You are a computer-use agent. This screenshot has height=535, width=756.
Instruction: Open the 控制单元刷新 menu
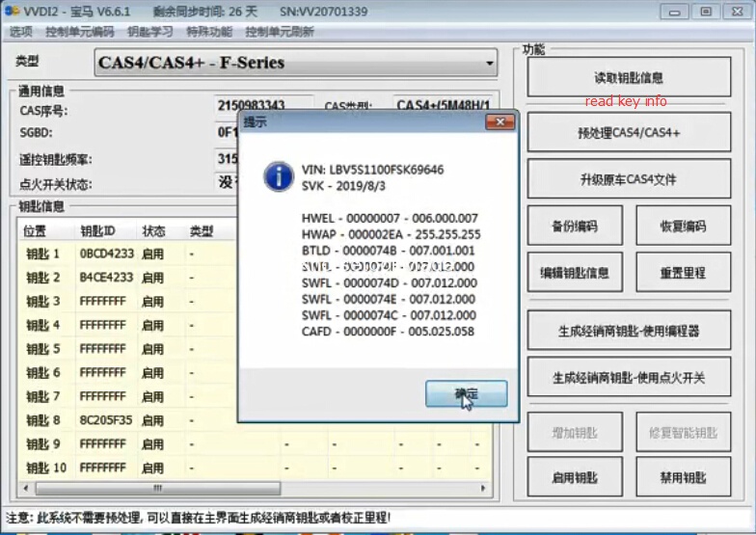[x=279, y=32]
